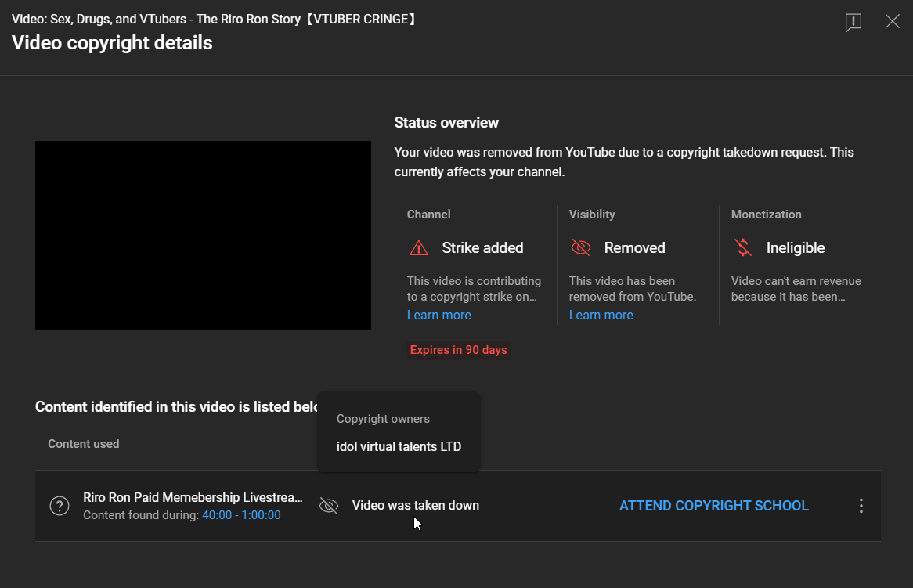Open Learn more link under Removed
Image resolution: width=913 pixels, height=588 pixels.
click(601, 315)
